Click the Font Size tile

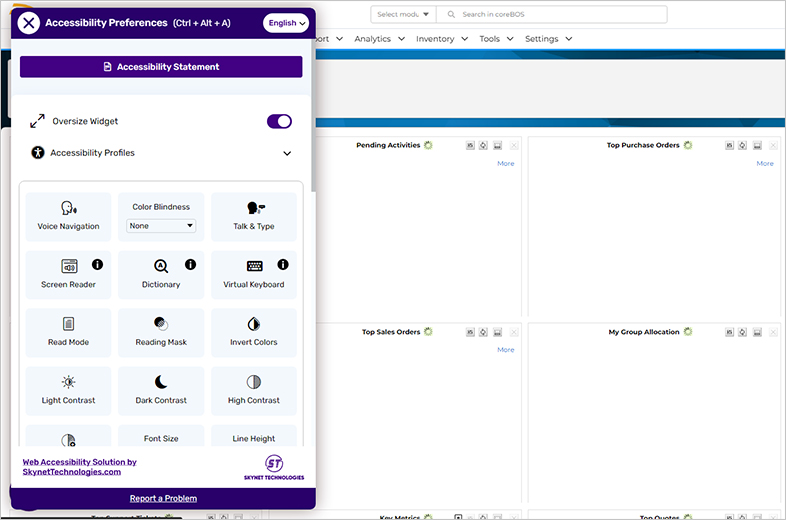click(161, 436)
